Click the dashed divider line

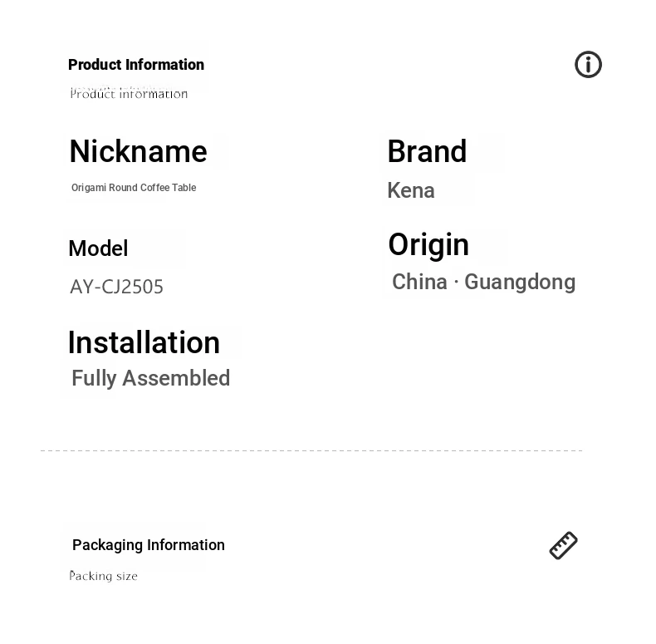click(311, 450)
